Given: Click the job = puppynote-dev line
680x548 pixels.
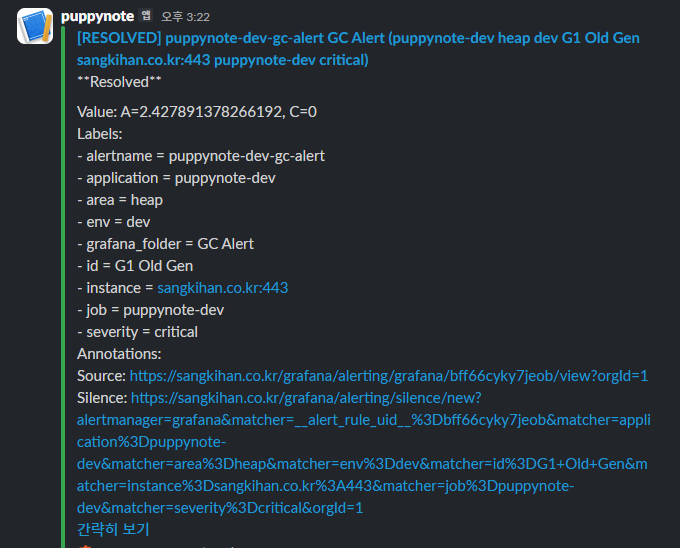Looking at the screenshot, I should pos(150,310).
